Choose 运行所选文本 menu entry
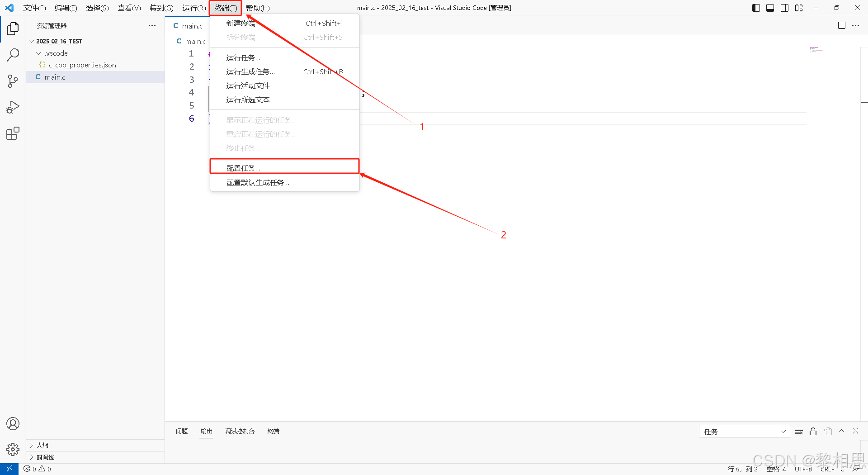 click(x=285, y=100)
